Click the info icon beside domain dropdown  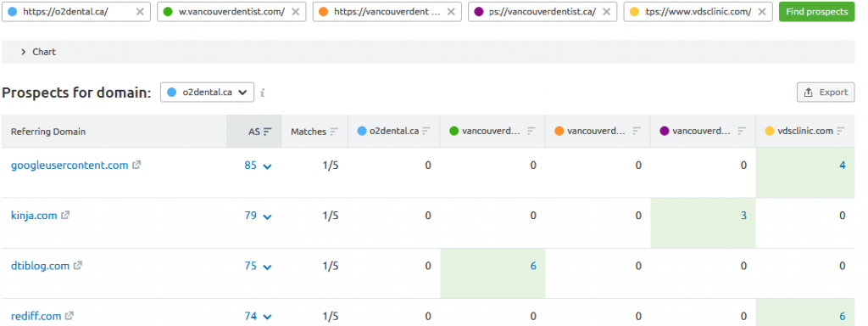(x=263, y=93)
